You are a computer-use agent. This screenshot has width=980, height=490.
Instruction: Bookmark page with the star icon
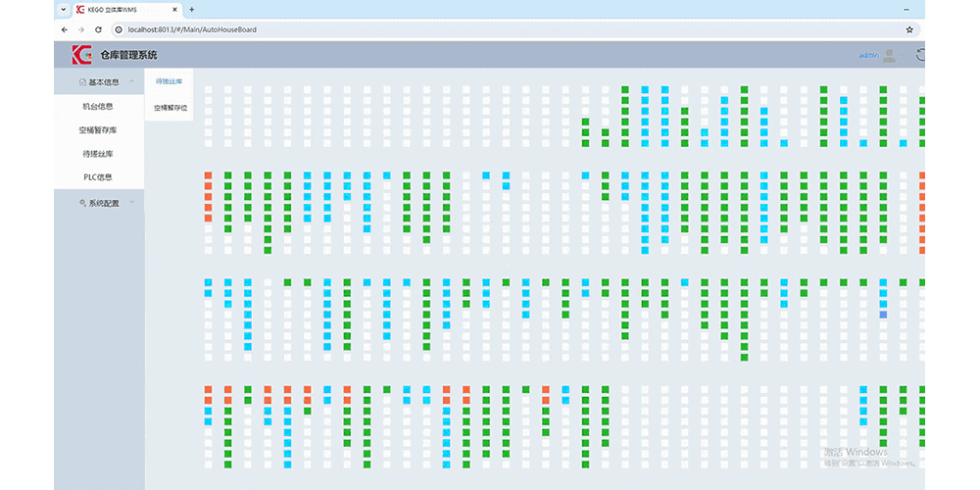[x=909, y=29]
